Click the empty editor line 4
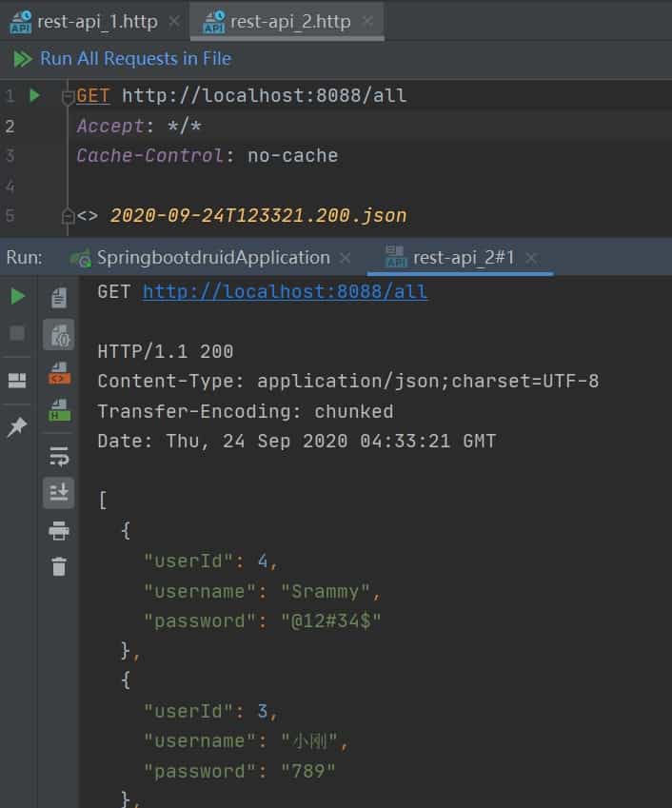This screenshot has width=672, height=808. point(369,186)
